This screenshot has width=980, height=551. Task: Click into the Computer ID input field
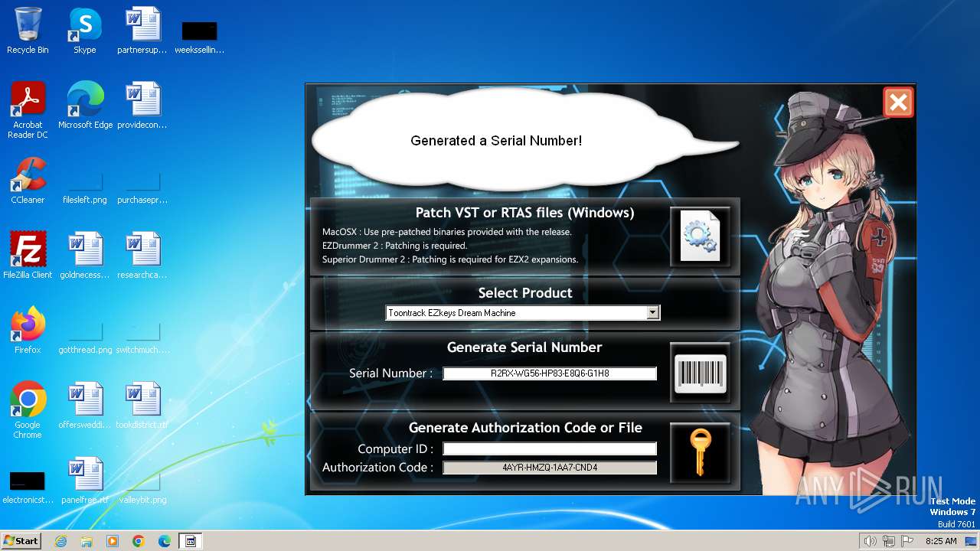(x=550, y=449)
